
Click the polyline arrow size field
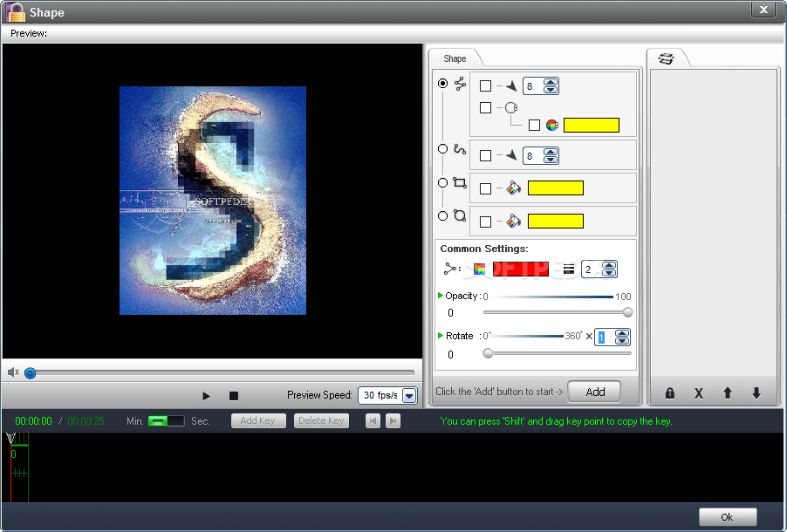(533, 86)
